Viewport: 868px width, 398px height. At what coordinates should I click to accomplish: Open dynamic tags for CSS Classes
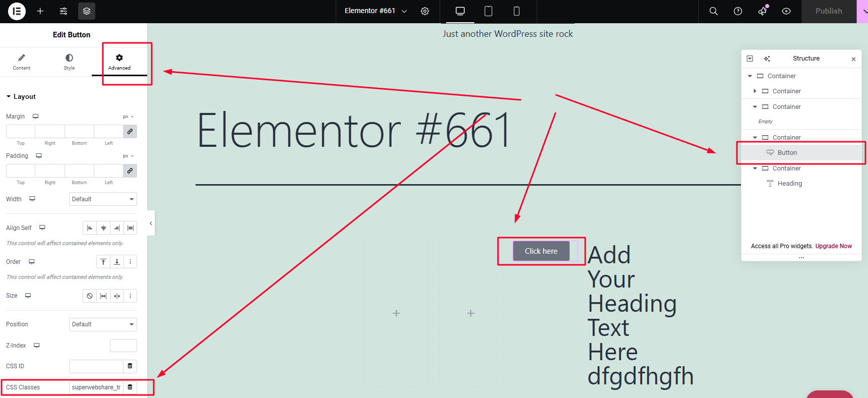[130, 387]
